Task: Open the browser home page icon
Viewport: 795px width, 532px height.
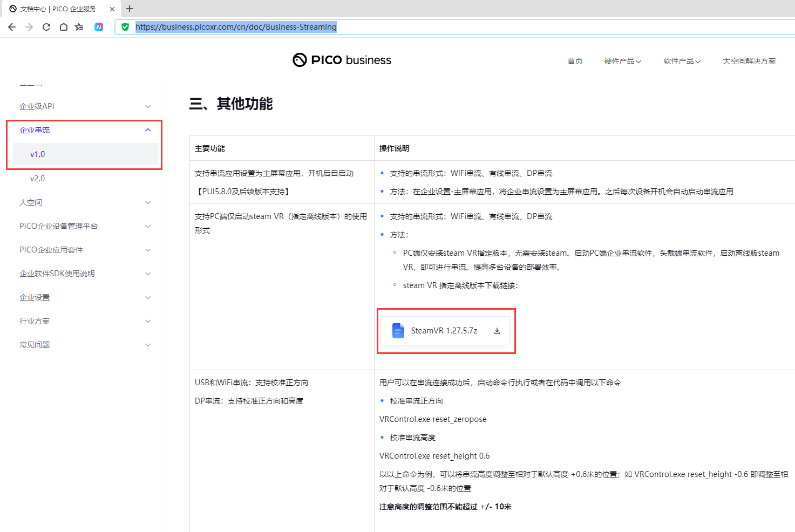Action: [x=64, y=27]
